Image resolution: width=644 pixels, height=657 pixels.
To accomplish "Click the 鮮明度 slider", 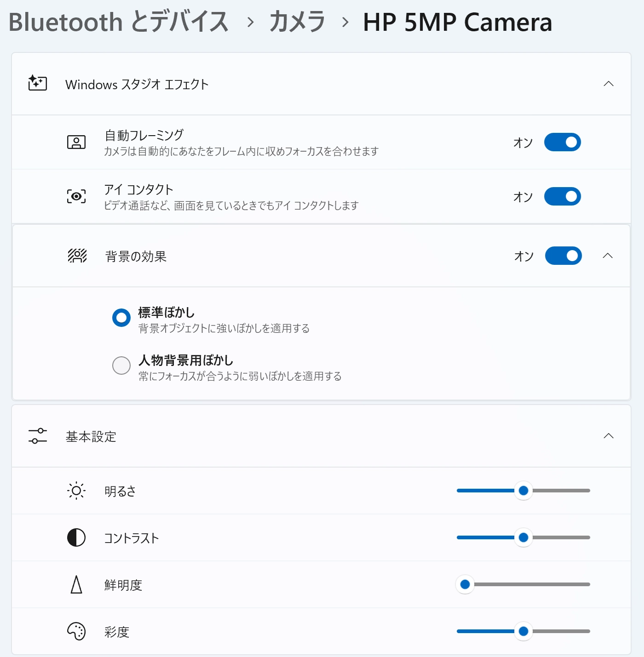I will point(523,584).
